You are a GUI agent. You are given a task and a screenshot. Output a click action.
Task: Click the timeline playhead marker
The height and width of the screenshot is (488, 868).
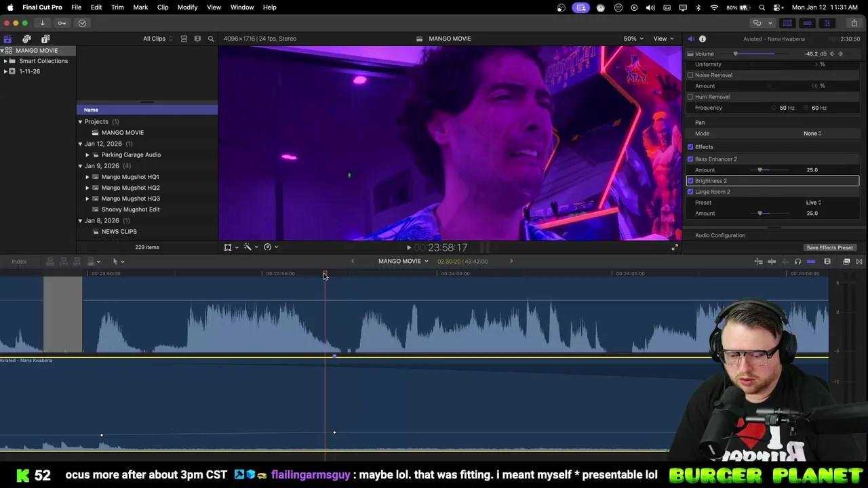[x=325, y=274]
